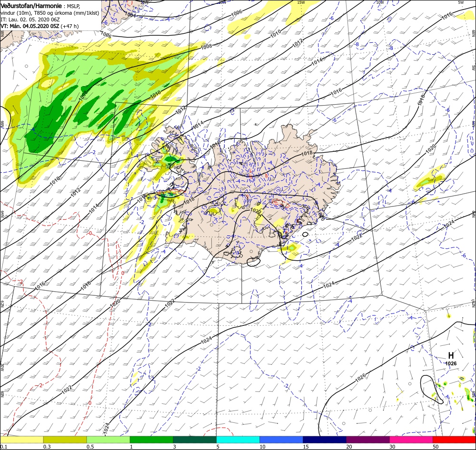The height and width of the screenshot is (450, 476).
Task: Click the 'IT: Lau. 02. 05. 2020 06Z' line
Action: (30, 20)
